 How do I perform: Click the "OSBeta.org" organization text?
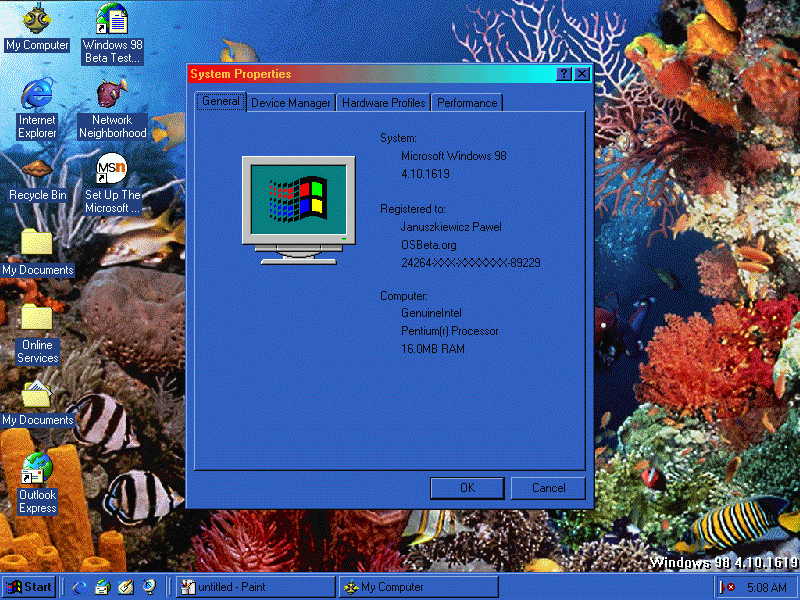[x=429, y=245]
